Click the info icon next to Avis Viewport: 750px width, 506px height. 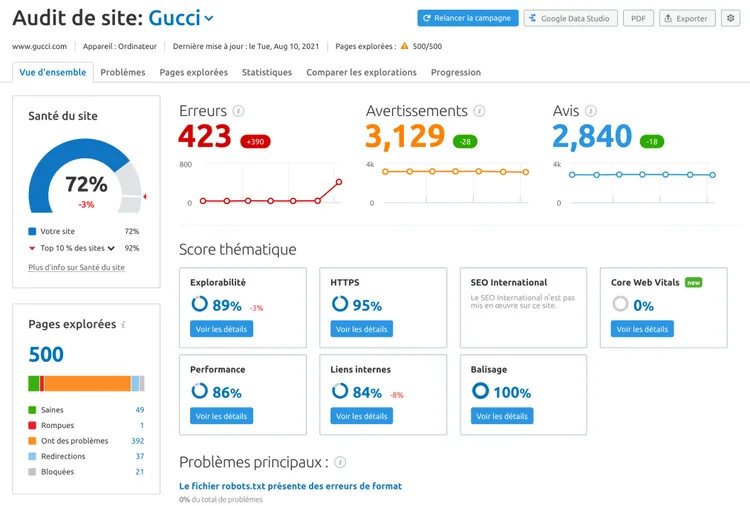point(591,111)
